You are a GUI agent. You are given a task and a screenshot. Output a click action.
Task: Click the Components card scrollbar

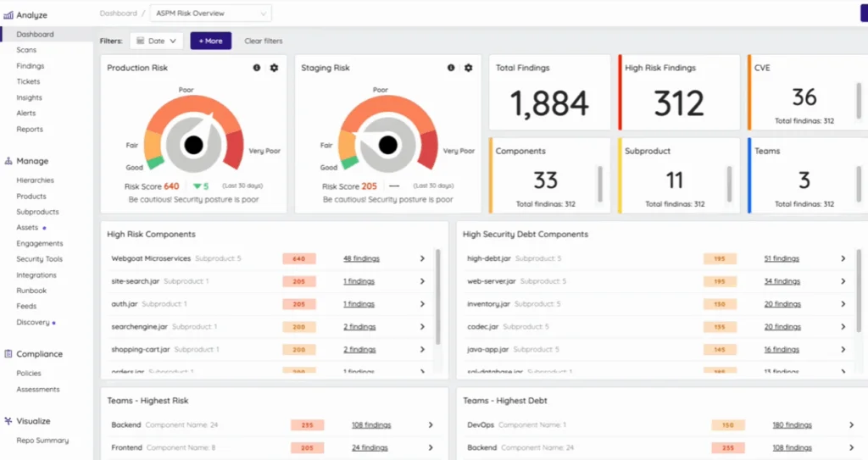(600, 184)
